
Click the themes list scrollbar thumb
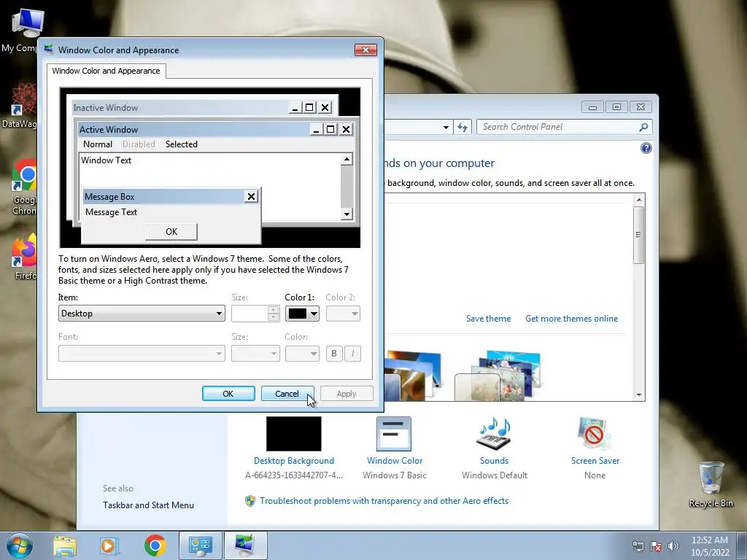tap(639, 235)
